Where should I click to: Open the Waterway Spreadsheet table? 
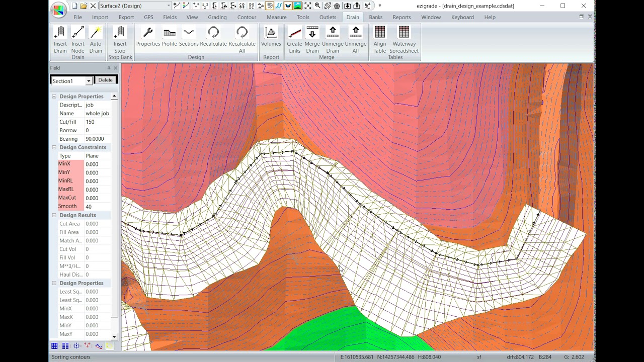pos(404,40)
